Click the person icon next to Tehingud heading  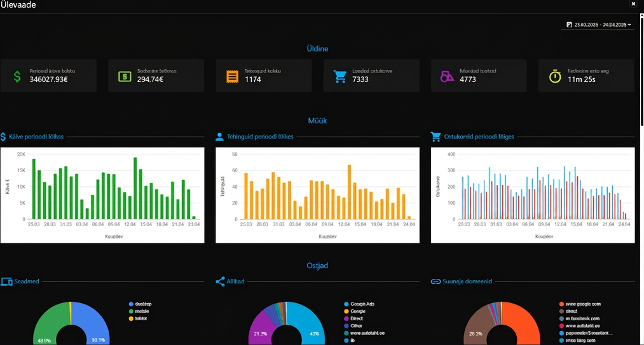[219, 137]
